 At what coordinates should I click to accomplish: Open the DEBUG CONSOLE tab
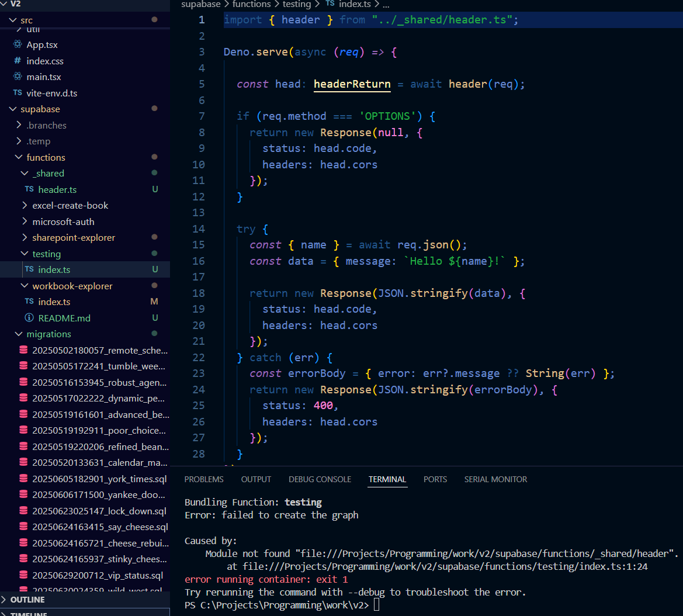point(320,479)
